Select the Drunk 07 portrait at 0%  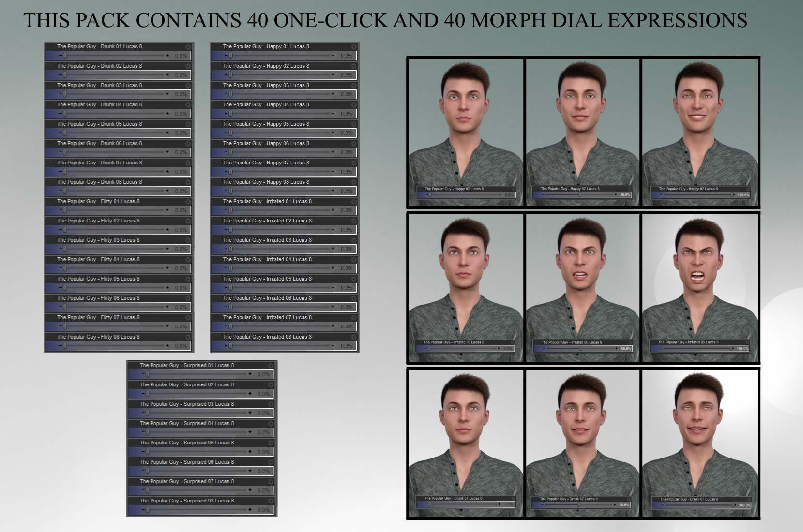point(466,443)
